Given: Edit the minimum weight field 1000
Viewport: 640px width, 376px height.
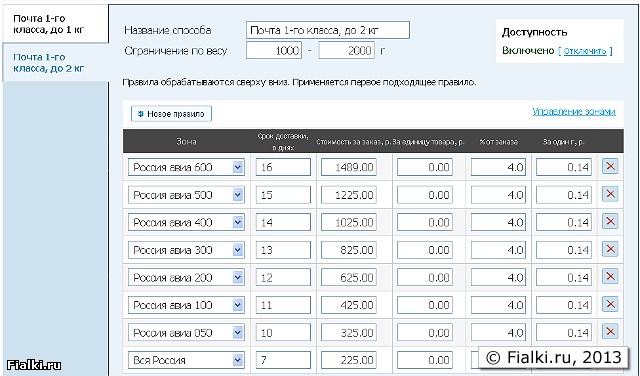Looking at the screenshot, I should tap(274, 51).
